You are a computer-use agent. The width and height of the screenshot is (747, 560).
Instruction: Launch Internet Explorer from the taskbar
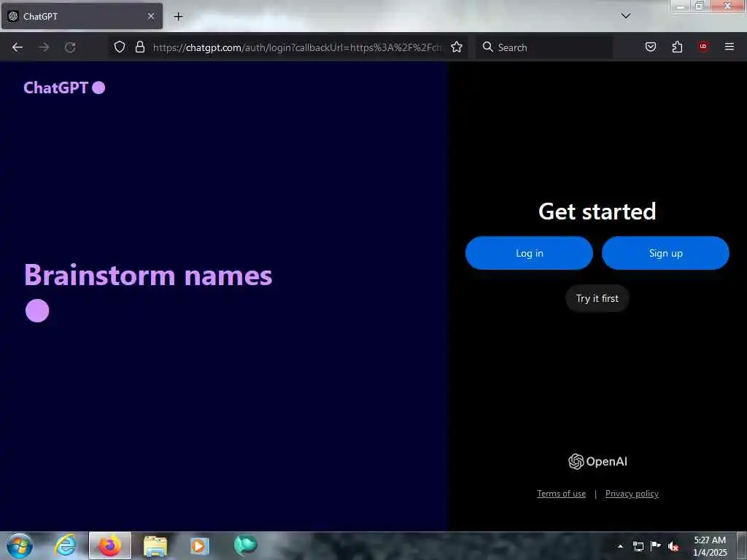65,545
